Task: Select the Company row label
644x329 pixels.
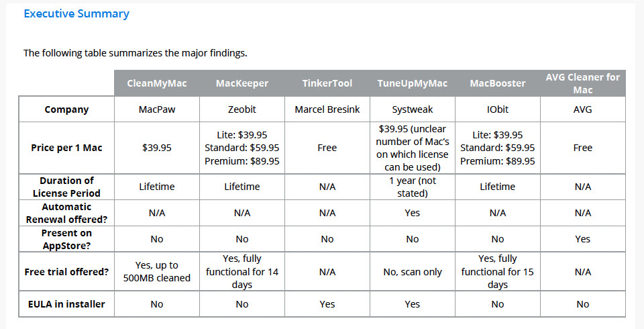Action: click(66, 109)
